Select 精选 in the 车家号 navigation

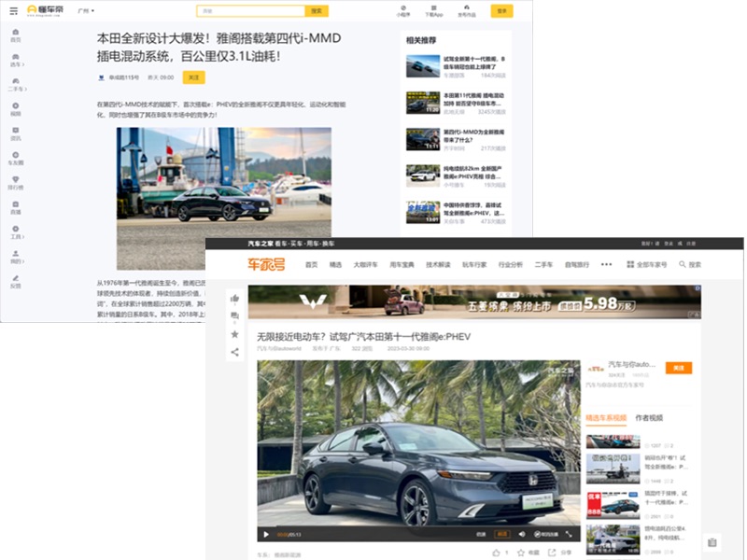[x=335, y=264]
